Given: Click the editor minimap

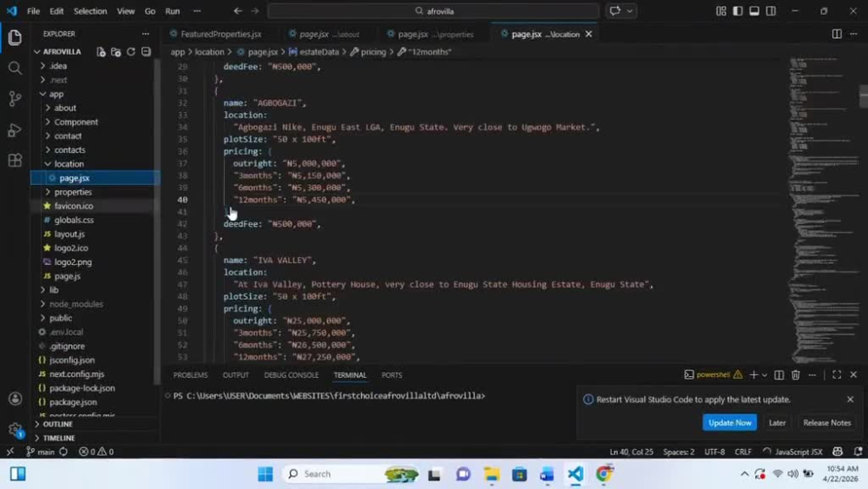Looking at the screenshot, I should [822, 210].
